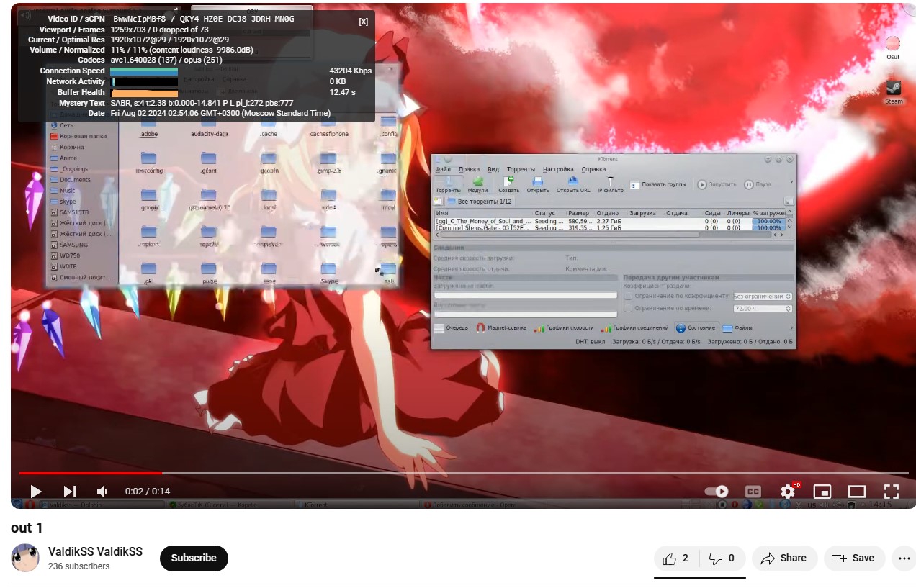Open the IP-фильтр toolbar icon

[x=611, y=185]
